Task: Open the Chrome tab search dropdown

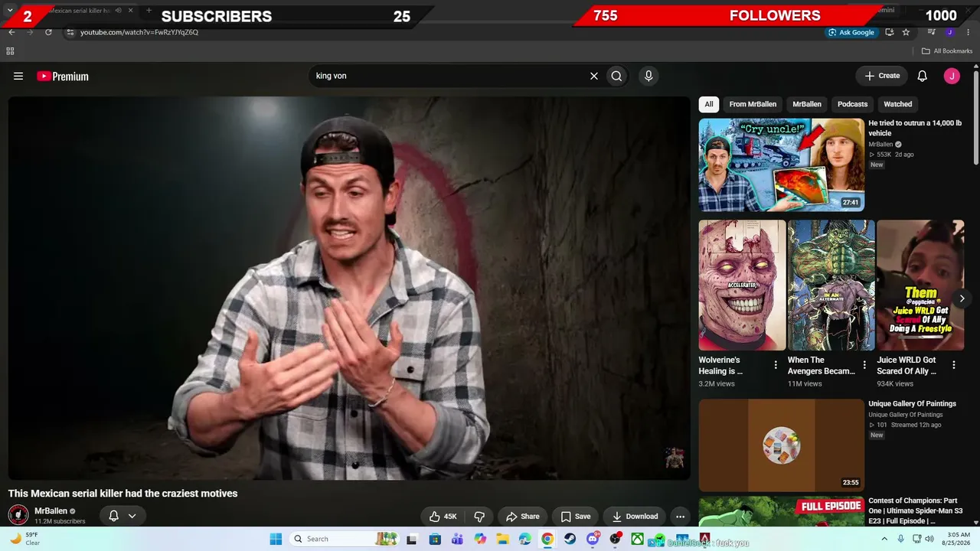Action: click(x=10, y=10)
